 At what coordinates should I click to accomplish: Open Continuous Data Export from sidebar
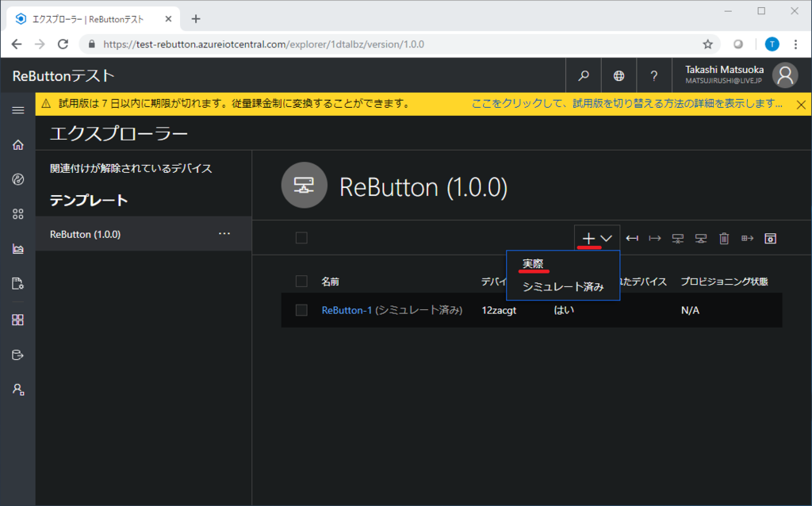17,355
